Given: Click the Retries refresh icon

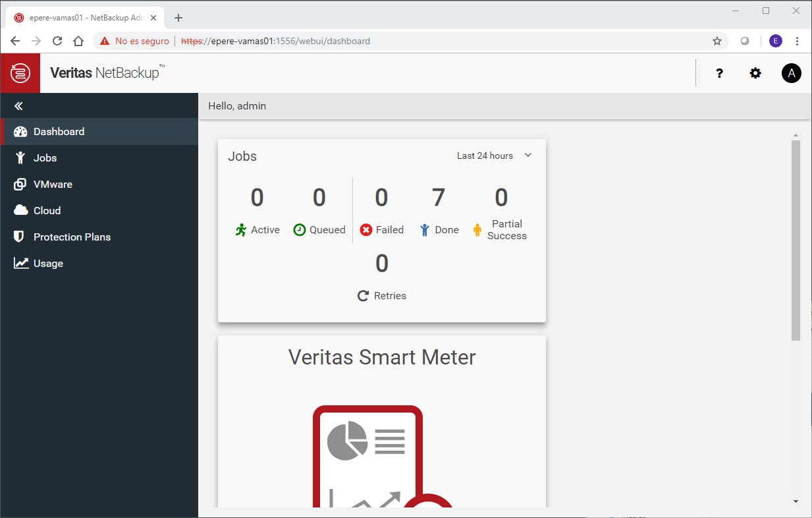Looking at the screenshot, I should pyautogui.click(x=363, y=296).
